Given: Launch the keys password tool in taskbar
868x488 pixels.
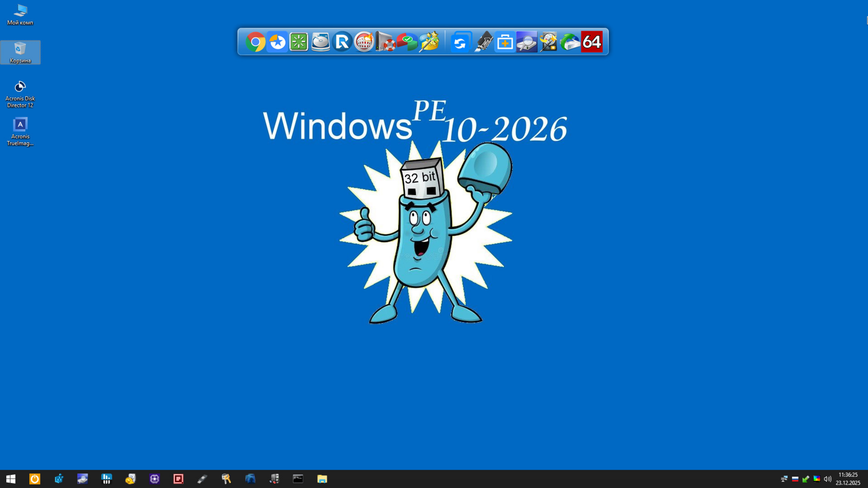Looking at the screenshot, I should (226, 479).
